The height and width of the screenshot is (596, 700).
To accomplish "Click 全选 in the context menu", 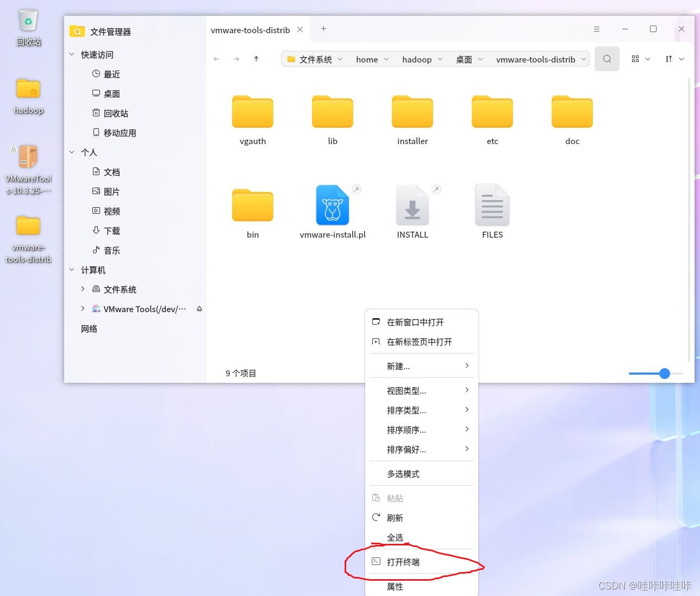I will tap(422, 537).
